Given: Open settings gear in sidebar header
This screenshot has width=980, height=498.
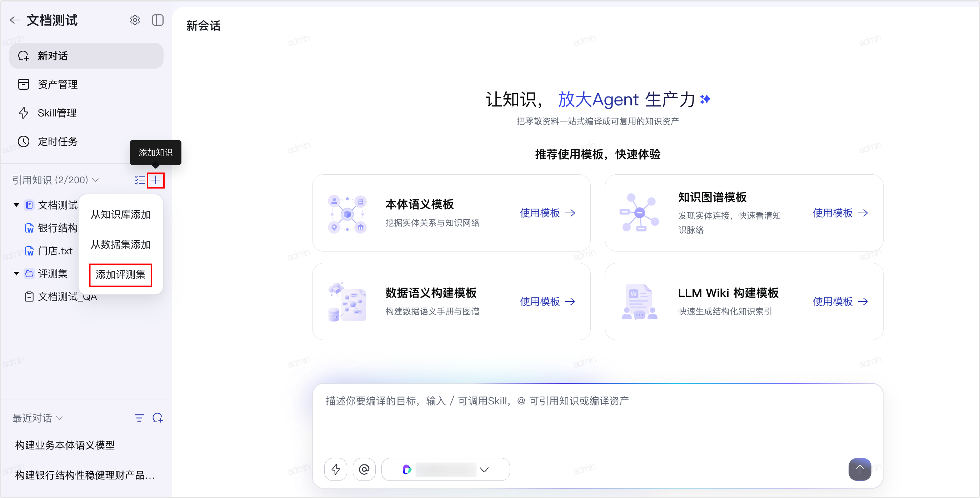Looking at the screenshot, I should [x=135, y=20].
